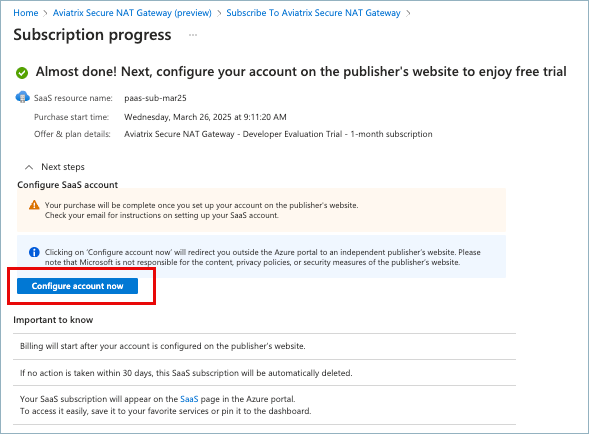Open Aviatrix Secure NAT Gateway (preview) breadcrumb

(x=132, y=13)
